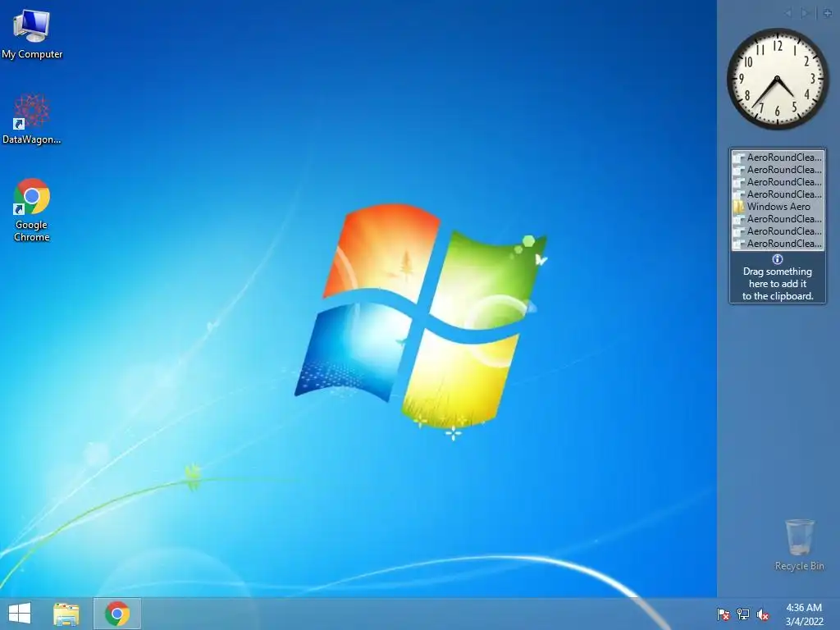Select the DataWagon desktop shortcut
This screenshot has width=840, height=630.
coord(32,119)
